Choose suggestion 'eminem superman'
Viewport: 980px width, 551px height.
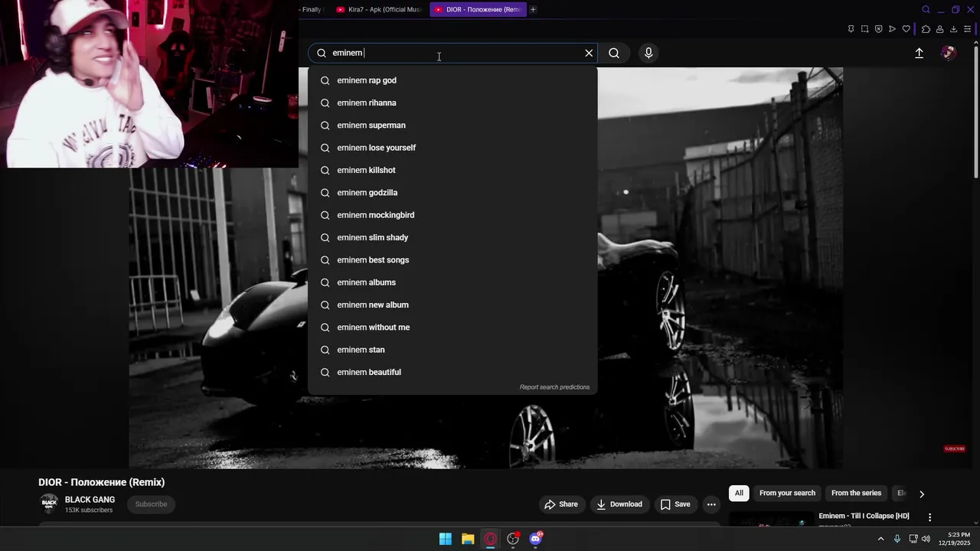tap(452, 125)
